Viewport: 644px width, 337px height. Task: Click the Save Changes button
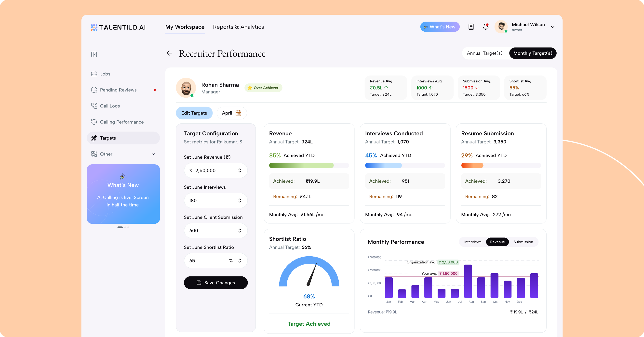(216, 283)
